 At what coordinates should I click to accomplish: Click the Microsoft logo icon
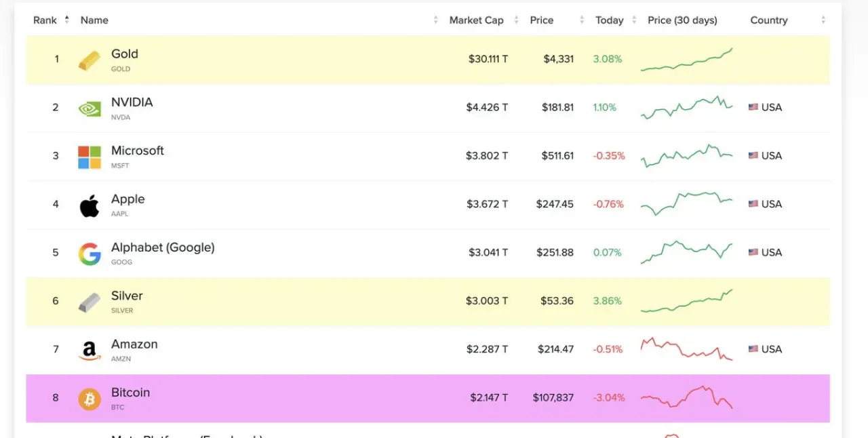click(90, 157)
